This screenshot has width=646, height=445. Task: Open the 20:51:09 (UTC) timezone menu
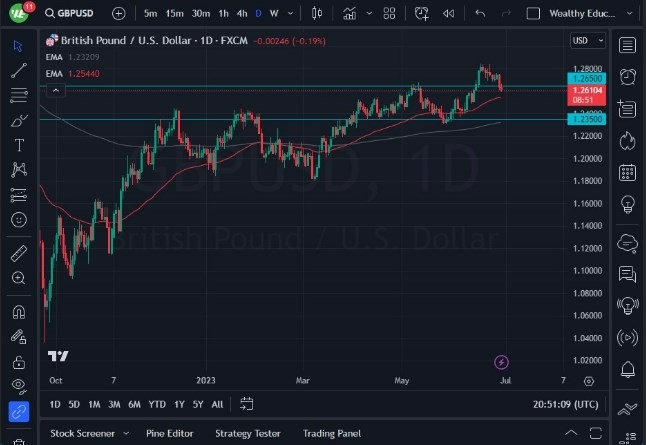pyautogui.click(x=566, y=405)
